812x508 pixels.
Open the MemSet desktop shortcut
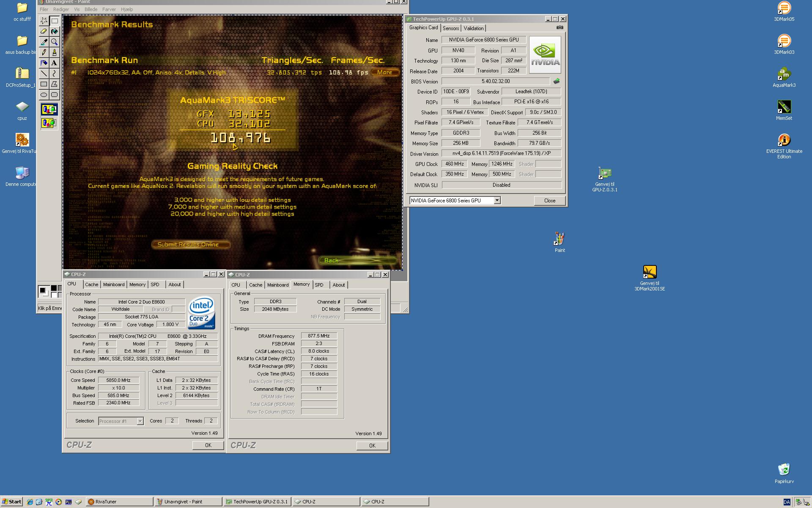click(784, 110)
